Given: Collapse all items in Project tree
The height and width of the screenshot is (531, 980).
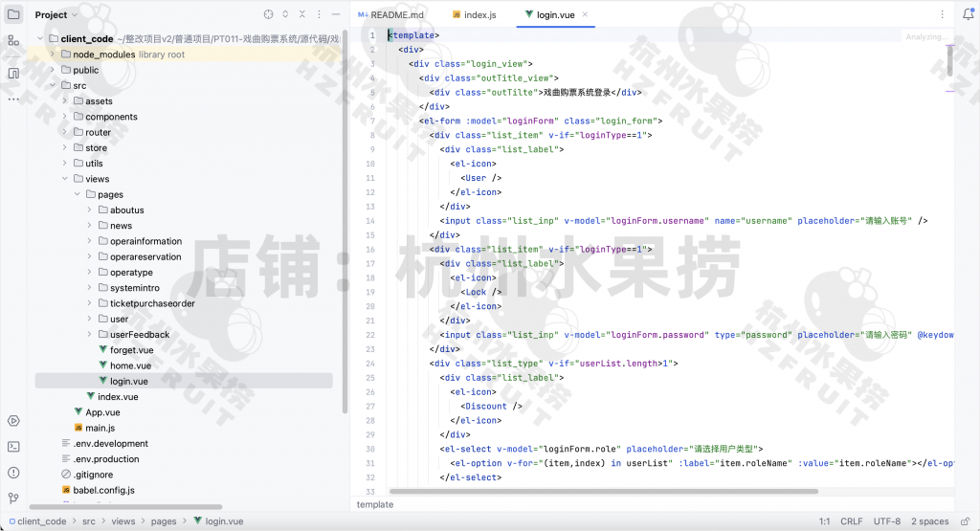Looking at the screenshot, I should tap(303, 15).
